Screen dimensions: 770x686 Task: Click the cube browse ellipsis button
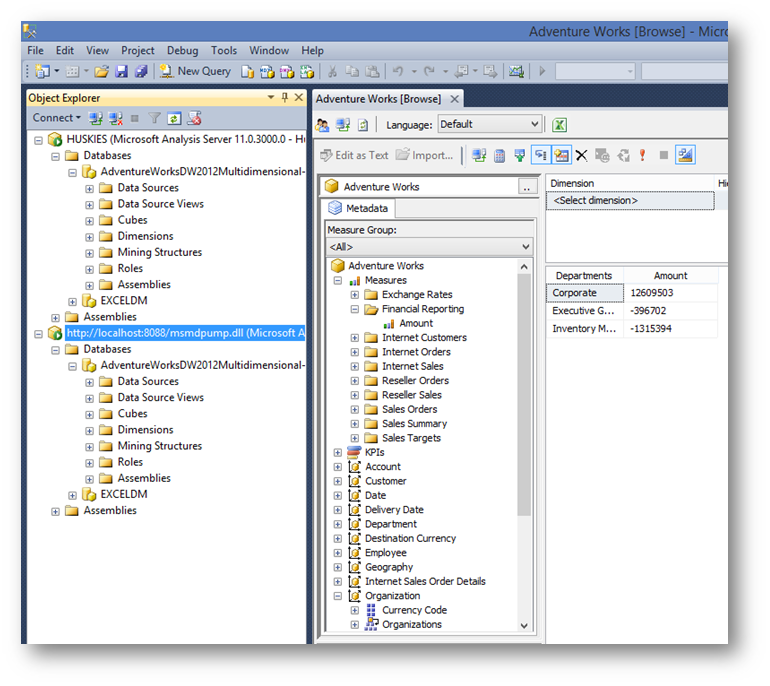point(526,187)
